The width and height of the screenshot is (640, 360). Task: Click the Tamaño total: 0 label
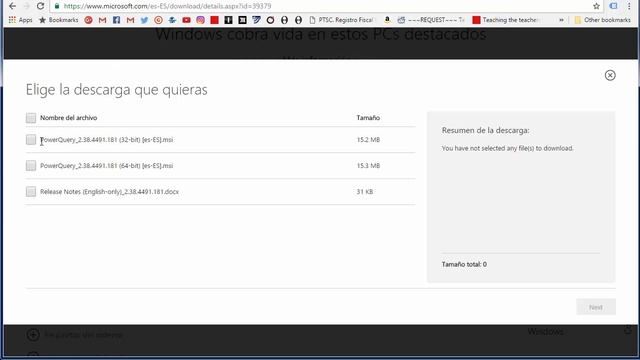pyautogui.click(x=464, y=264)
